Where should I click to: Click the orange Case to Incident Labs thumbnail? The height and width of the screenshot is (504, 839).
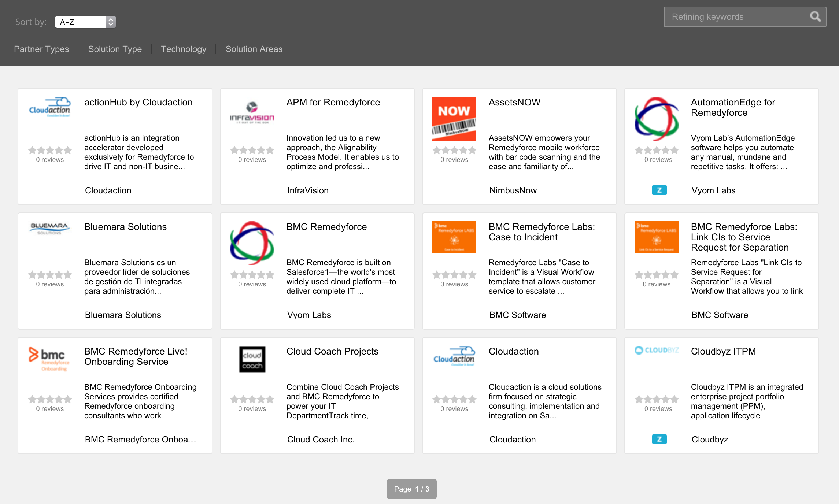454,237
